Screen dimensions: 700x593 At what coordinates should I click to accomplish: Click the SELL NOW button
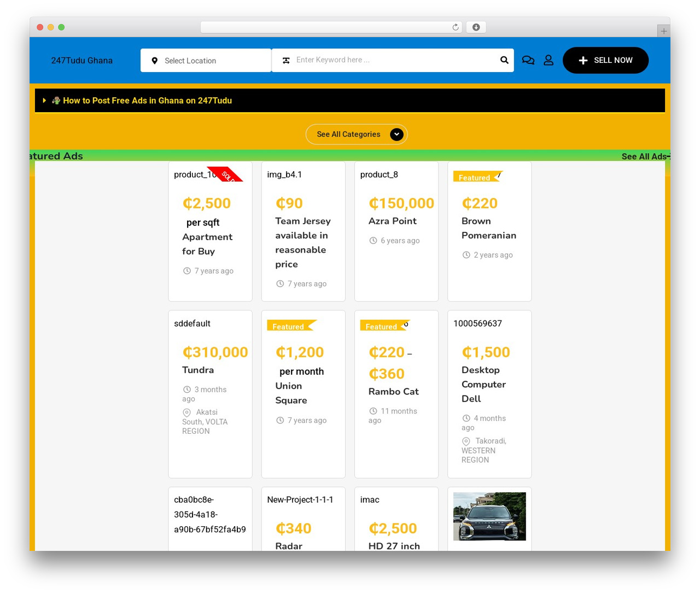click(606, 60)
